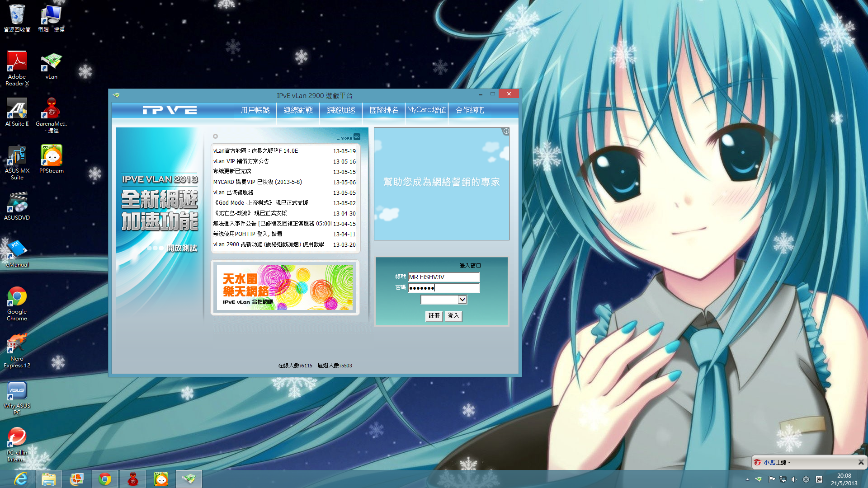Click the 註冊 register button
The height and width of the screenshot is (488, 868).
[434, 316]
